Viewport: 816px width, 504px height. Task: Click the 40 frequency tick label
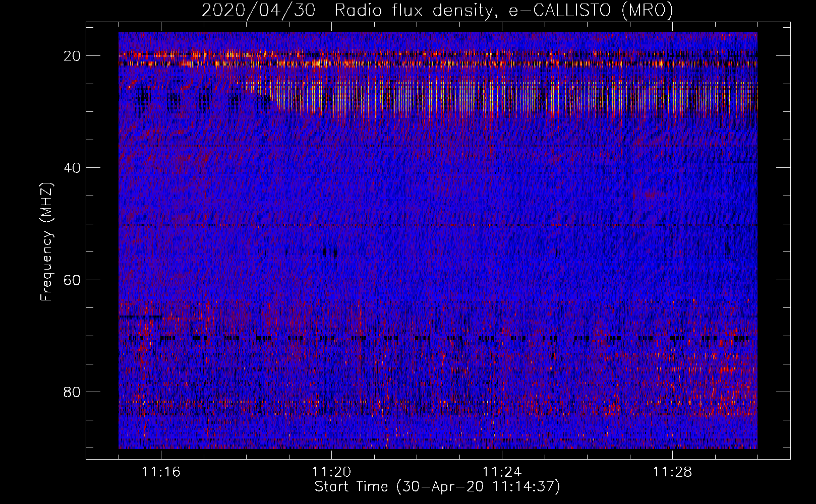pyautogui.click(x=73, y=168)
